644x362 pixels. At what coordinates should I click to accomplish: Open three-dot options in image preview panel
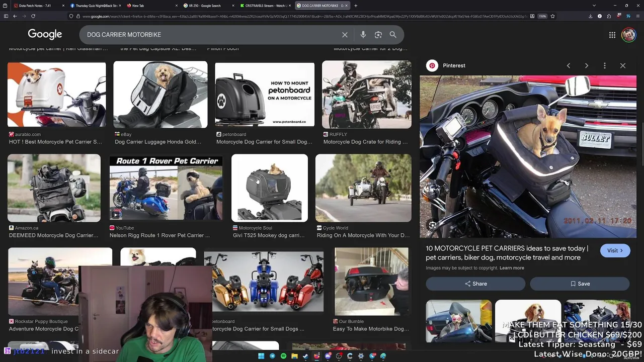click(605, 66)
